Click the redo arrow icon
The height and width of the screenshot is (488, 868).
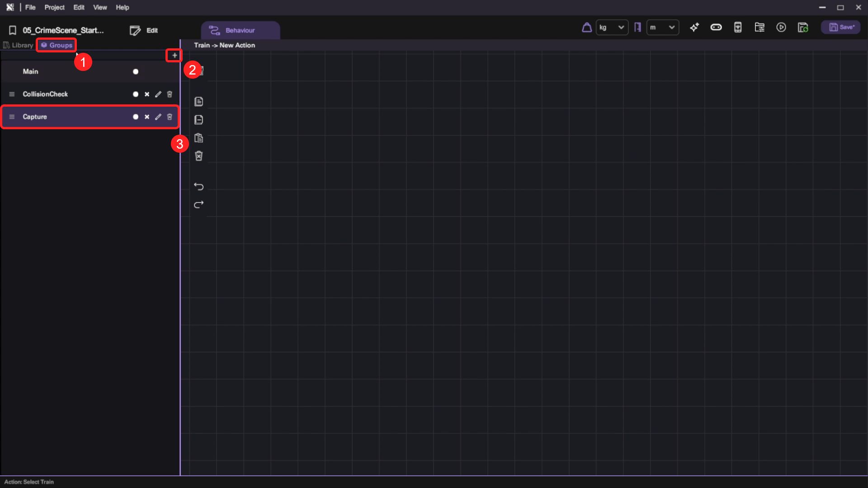198,205
